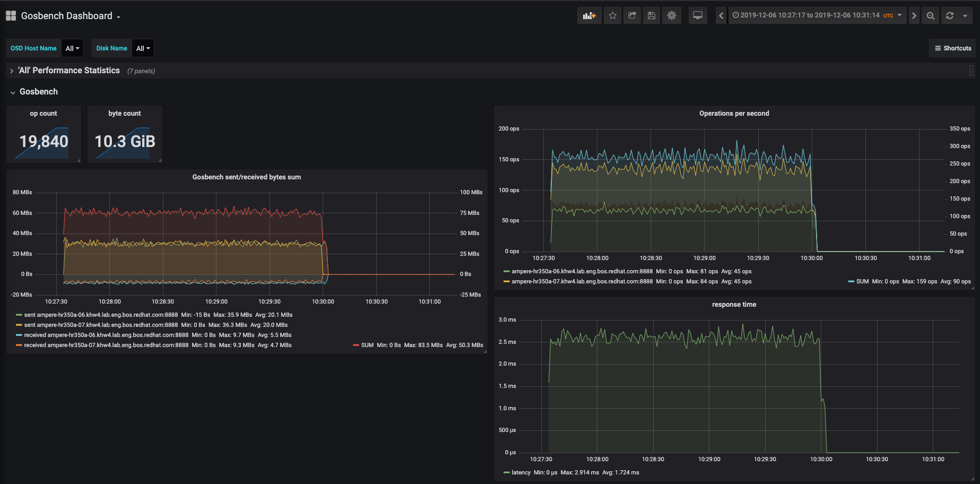Toggle SUM series in the bytes sum legend
Image resolution: width=980 pixels, height=484 pixels.
367,345
